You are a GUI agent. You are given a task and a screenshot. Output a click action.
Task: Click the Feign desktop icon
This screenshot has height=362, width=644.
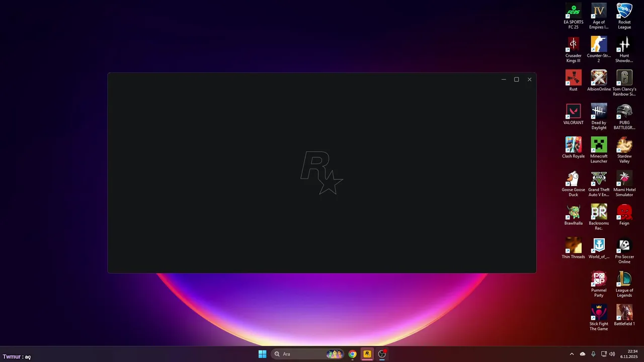click(624, 215)
